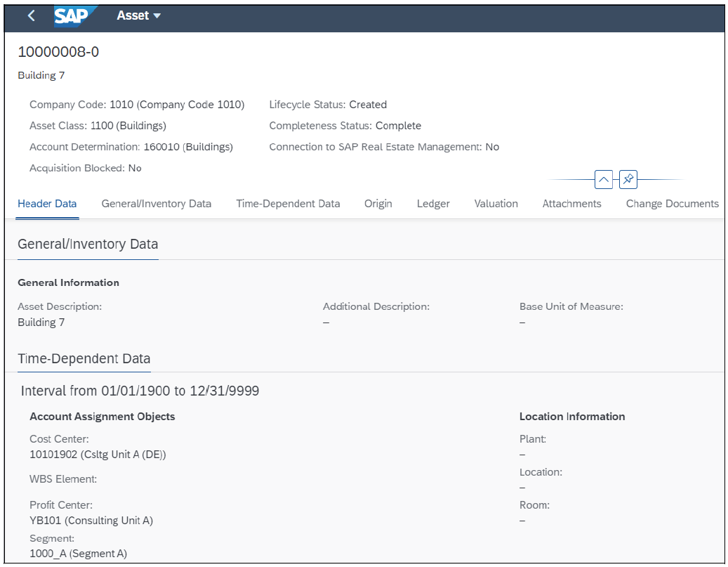This screenshot has width=728, height=567.
Task: Select the General/Inventory Data tab
Action: [x=156, y=204]
